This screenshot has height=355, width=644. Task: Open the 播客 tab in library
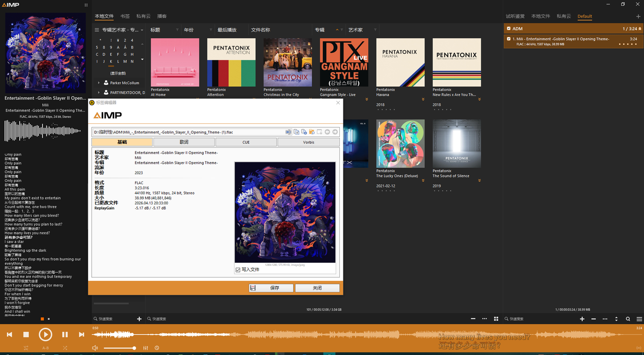(x=162, y=16)
